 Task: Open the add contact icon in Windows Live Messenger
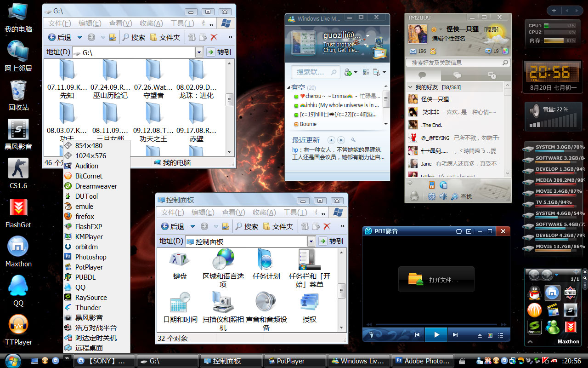(349, 72)
